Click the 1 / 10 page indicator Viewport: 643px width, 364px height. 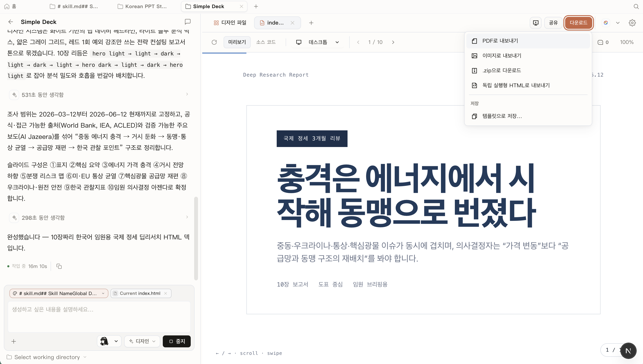coord(375,42)
